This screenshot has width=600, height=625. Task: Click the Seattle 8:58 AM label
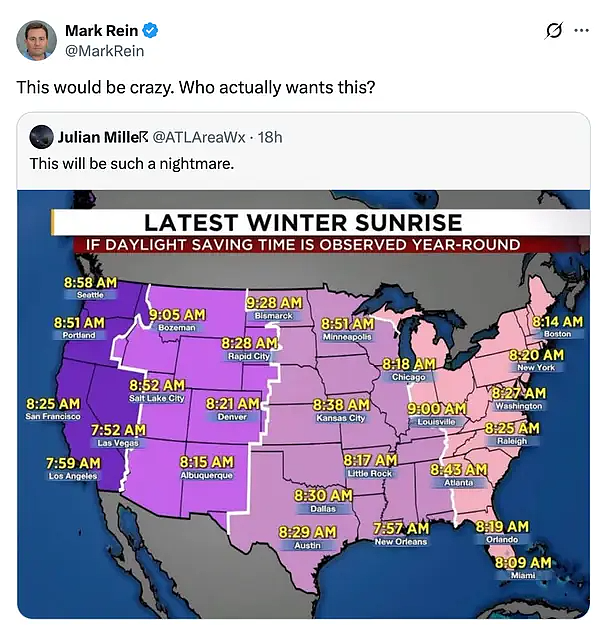90,288
